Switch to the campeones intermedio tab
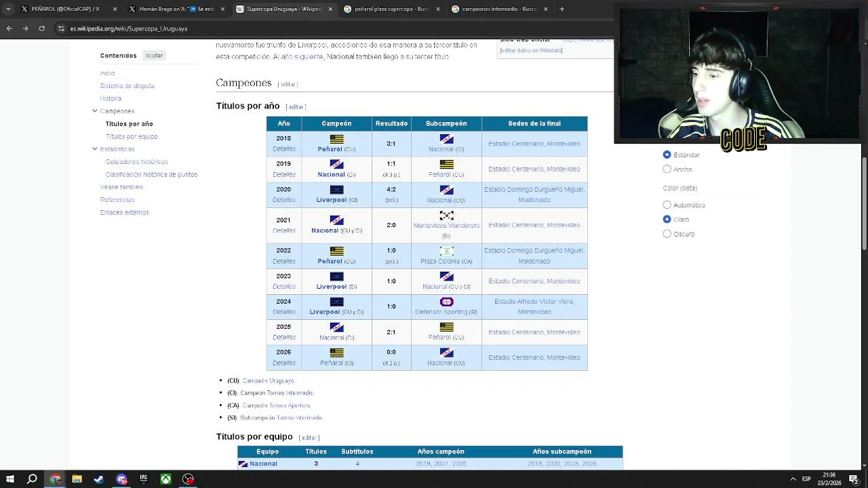 (x=498, y=9)
